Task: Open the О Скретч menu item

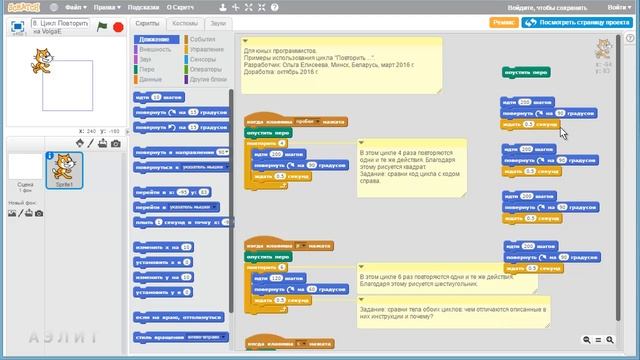Action: click(x=180, y=7)
